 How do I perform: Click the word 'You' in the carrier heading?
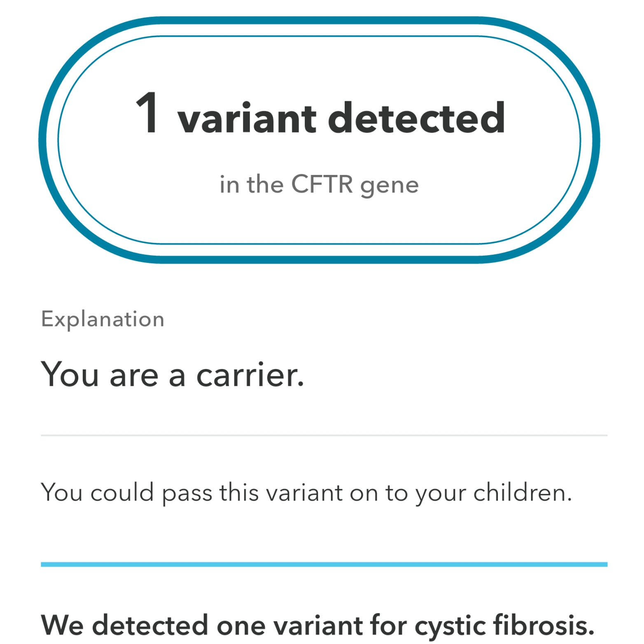(70, 375)
